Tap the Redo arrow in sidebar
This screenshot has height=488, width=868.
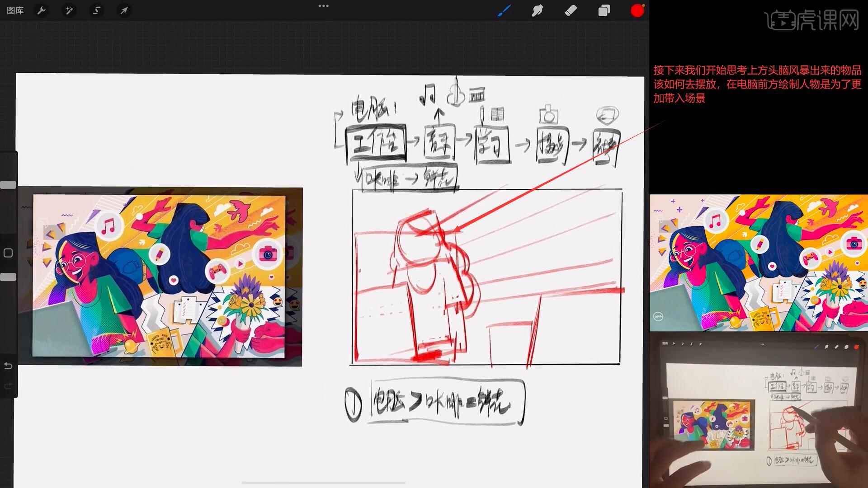point(8,386)
